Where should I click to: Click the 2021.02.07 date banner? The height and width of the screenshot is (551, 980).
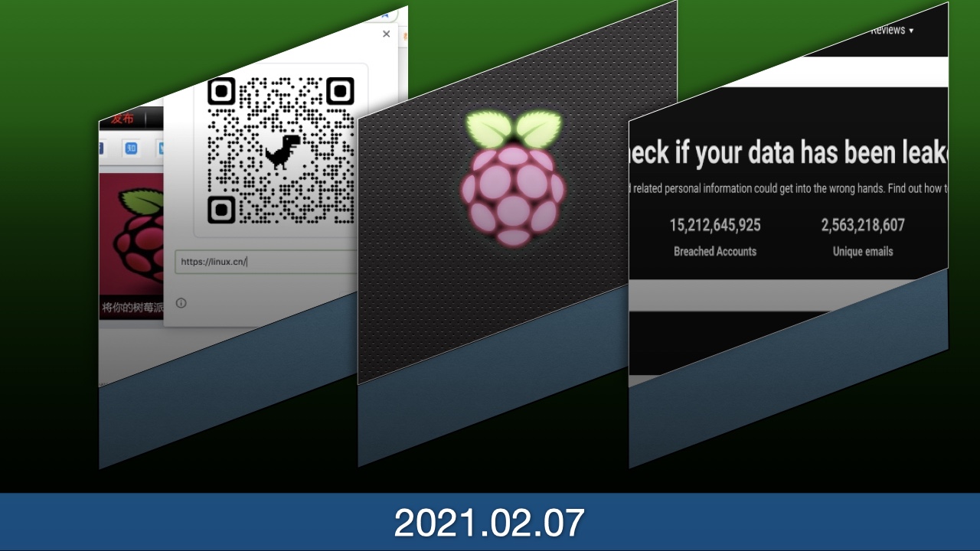[x=490, y=523]
